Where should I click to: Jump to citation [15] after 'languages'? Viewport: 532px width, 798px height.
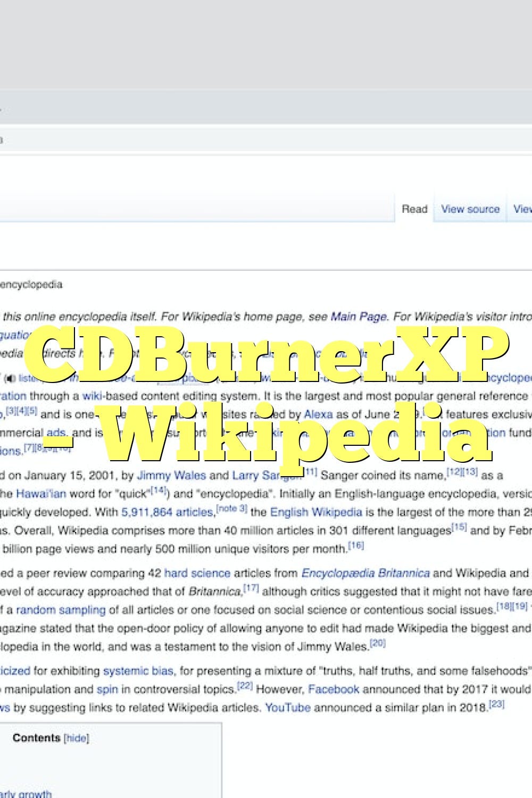pyautogui.click(x=459, y=527)
